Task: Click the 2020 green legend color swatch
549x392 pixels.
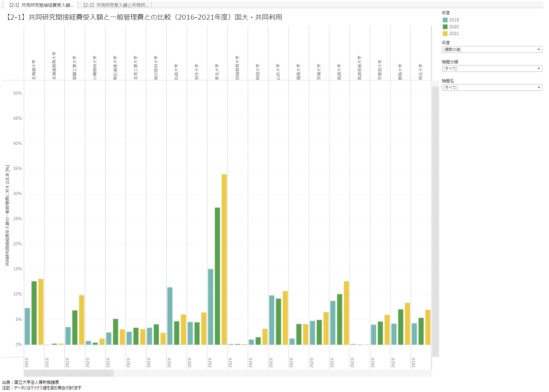Action: click(445, 27)
